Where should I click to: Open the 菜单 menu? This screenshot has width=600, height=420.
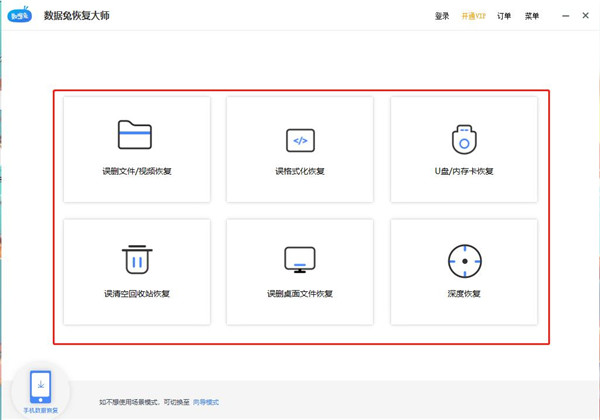point(531,16)
